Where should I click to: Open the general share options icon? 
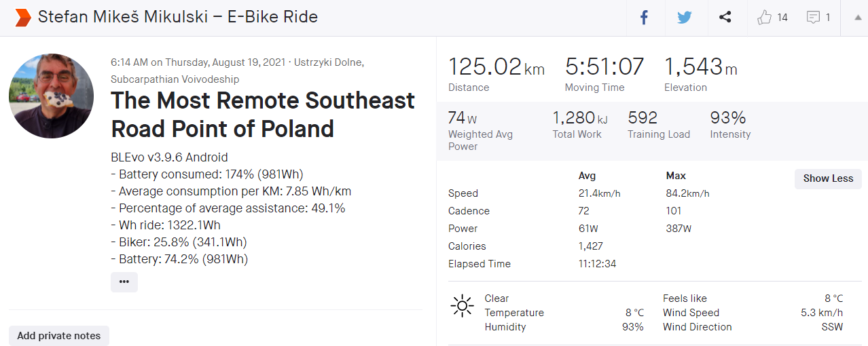725,18
